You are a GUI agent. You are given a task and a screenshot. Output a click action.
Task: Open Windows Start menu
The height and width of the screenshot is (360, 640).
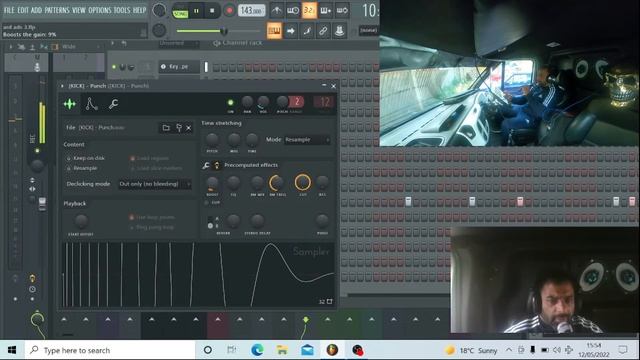click(12, 350)
